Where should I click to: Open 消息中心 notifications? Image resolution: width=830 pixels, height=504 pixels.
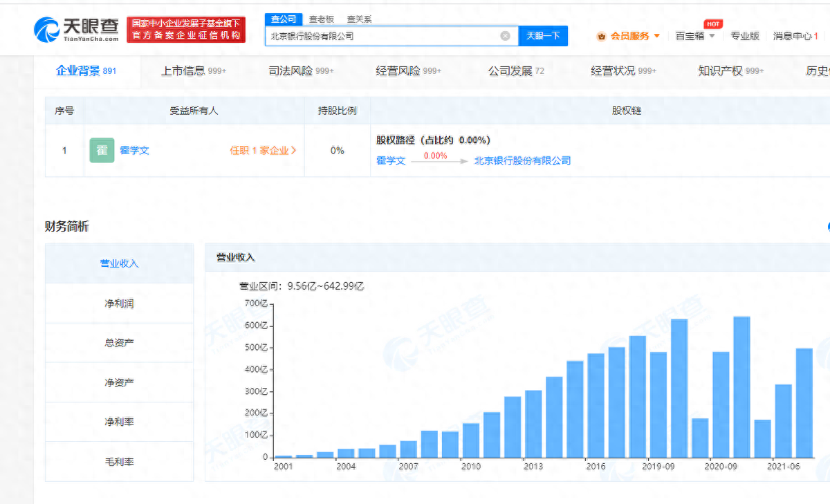pos(795,36)
